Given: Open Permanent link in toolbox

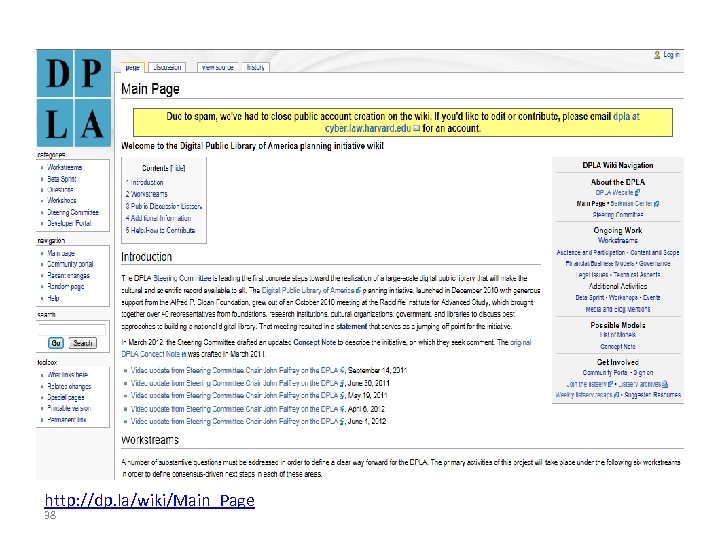Looking at the screenshot, I should pyautogui.click(x=67, y=420).
